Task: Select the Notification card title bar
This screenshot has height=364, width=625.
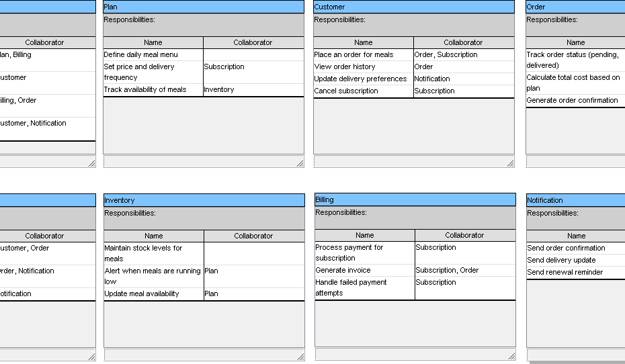Action: pos(575,200)
